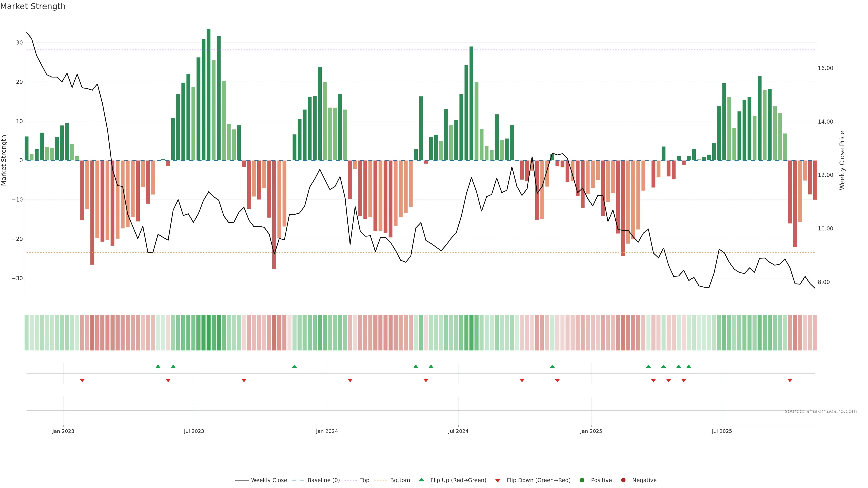Screen dimensions: 868x488
Task: Click the Weekly Close Price axis title
Action: coord(842,160)
